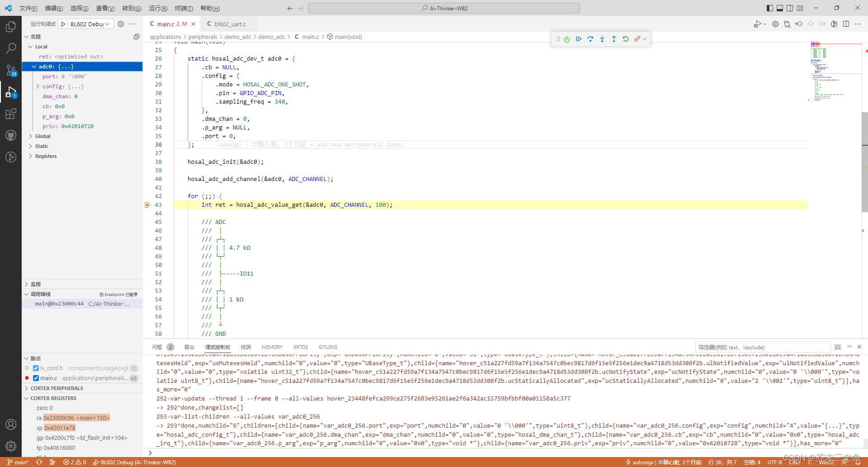The height and width of the screenshot is (467, 868).
Task: Click the demo_adc breadcrumb after peripherals
Action: point(238,37)
